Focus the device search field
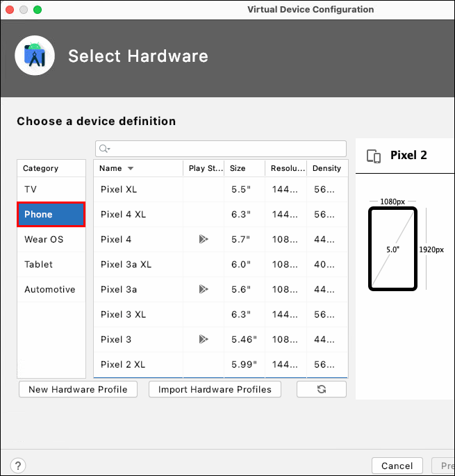455x476 pixels. tap(221, 149)
